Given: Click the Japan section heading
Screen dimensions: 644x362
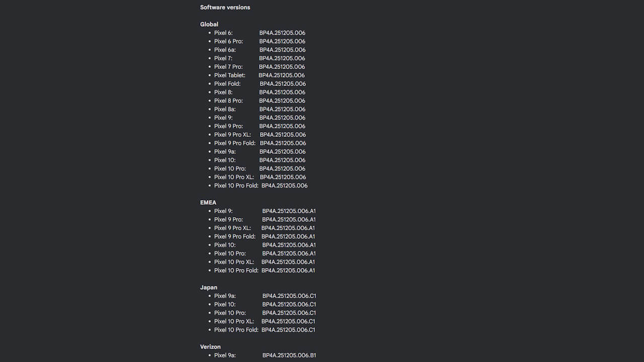Looking at the screenshot, I should (x=209, y=288).
